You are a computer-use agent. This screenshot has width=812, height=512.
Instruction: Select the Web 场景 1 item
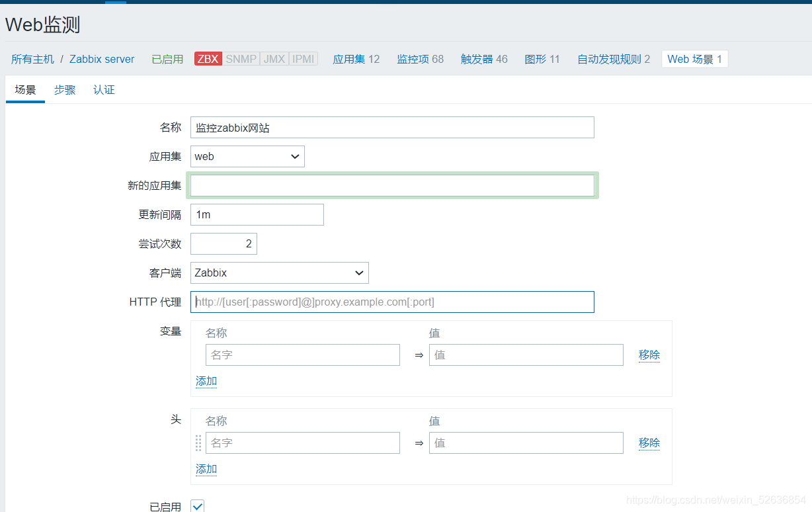pyautogui.click(x=694, y=59)
